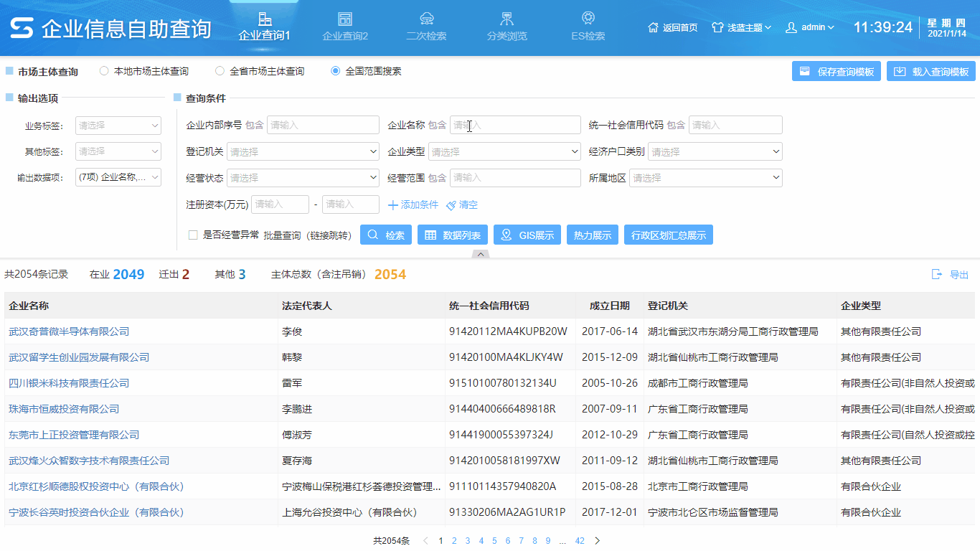
Task: Click into 经营范围 input field
Action: pos(515,178)
